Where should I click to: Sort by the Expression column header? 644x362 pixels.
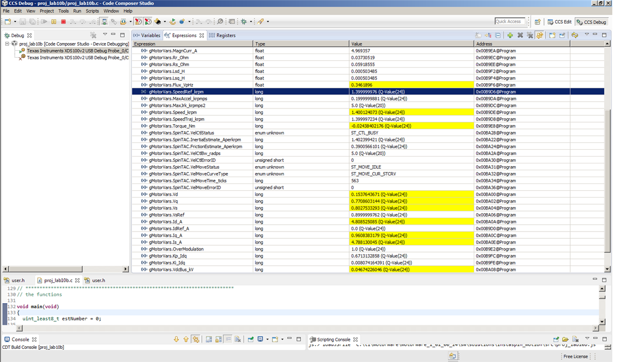click(x=192, y=44)
